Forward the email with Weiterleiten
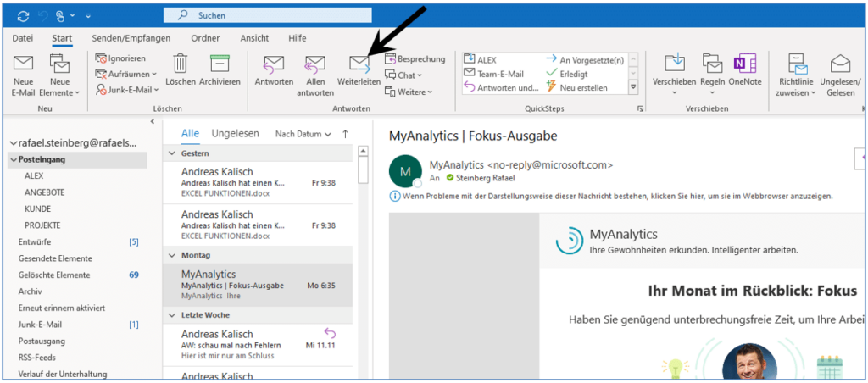This screenshot has width=868, height=383. 359,70
